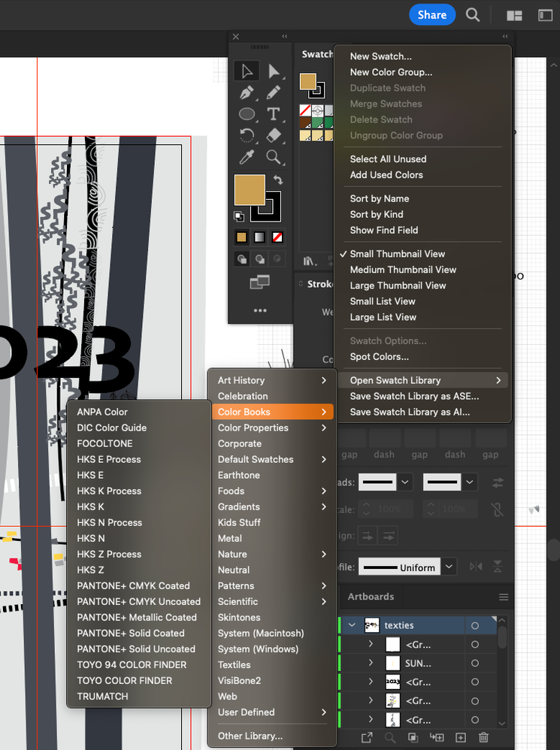
Task: Expand the SUN... sublayer
Action: [371, 663]
